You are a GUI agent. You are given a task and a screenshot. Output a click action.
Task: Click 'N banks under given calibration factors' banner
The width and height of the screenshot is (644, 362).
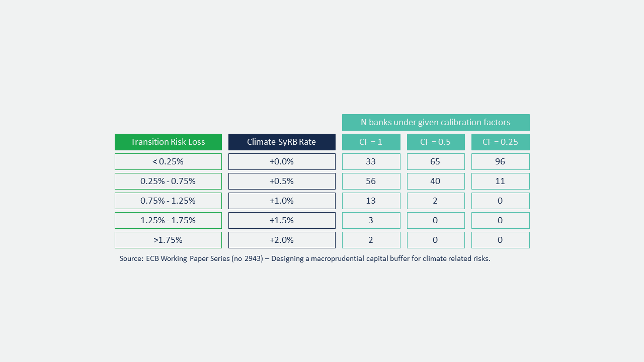click(436, 122)
